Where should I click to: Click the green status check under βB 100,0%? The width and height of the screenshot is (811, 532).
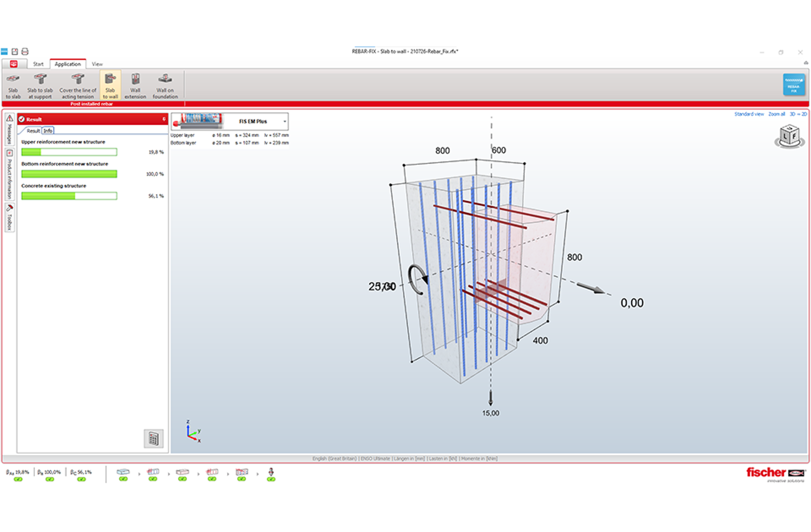point(50,479)
